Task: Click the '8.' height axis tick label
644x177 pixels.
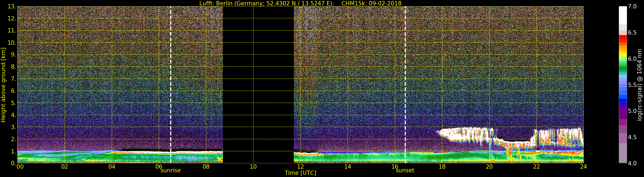Action: point(14,67)
